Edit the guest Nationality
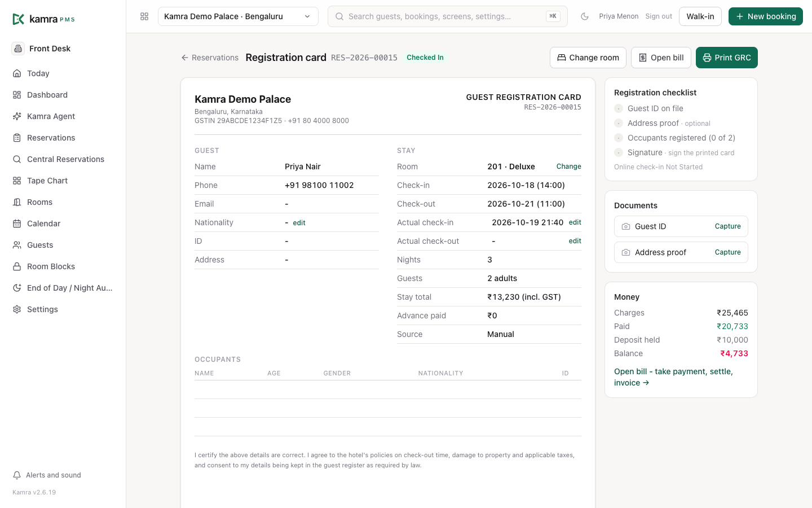Viewport: 812px width, 508px height. 299,223
